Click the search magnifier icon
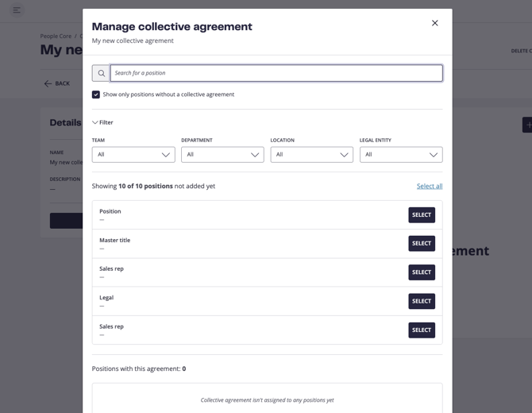Screen dimensions: 532x413 pos(101,73)
